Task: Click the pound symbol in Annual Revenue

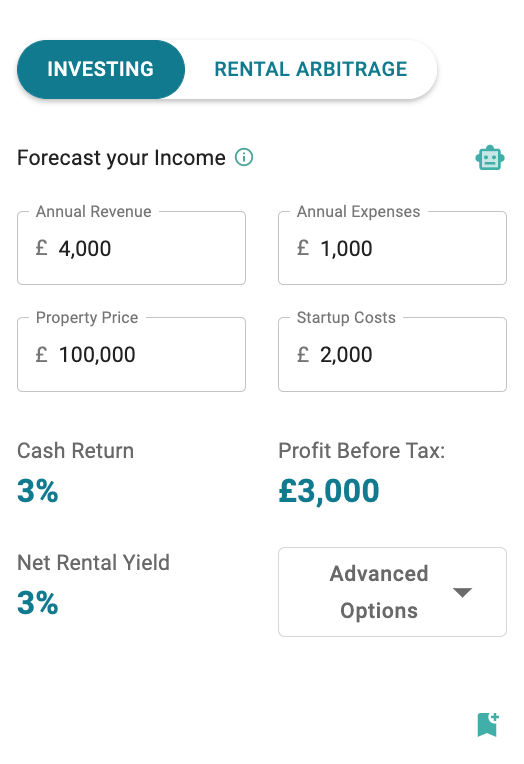Action: click(x=42, y=248)
